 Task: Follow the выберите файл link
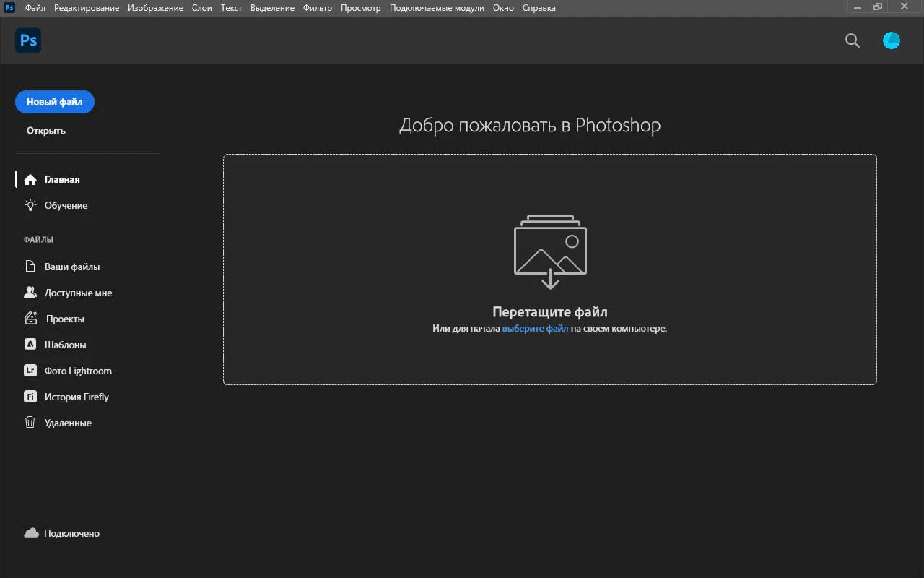[x=535, y=328]
